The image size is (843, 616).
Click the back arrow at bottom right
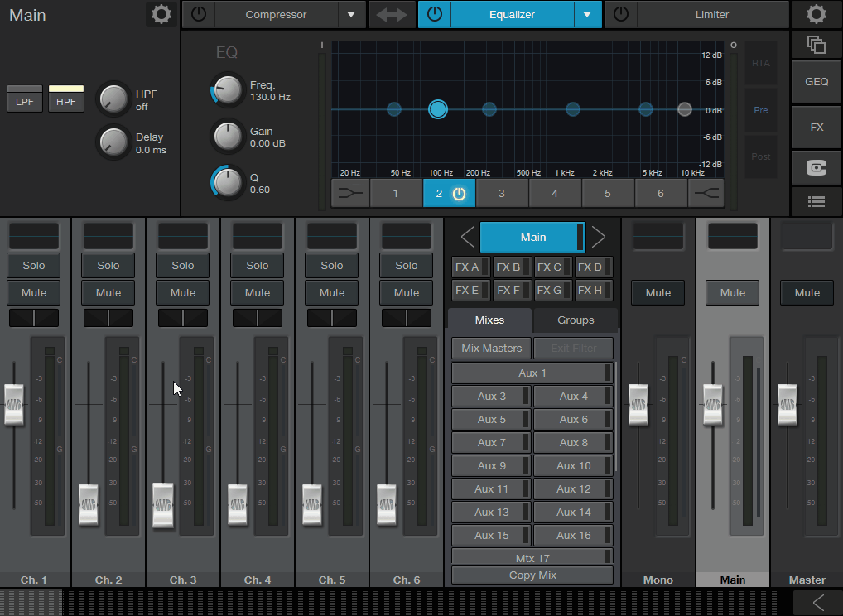817,602
